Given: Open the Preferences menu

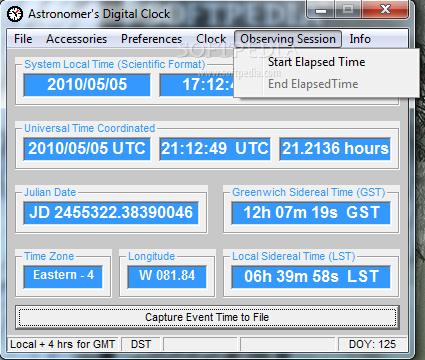Looking at the screenshot, I should pos(151,39).
